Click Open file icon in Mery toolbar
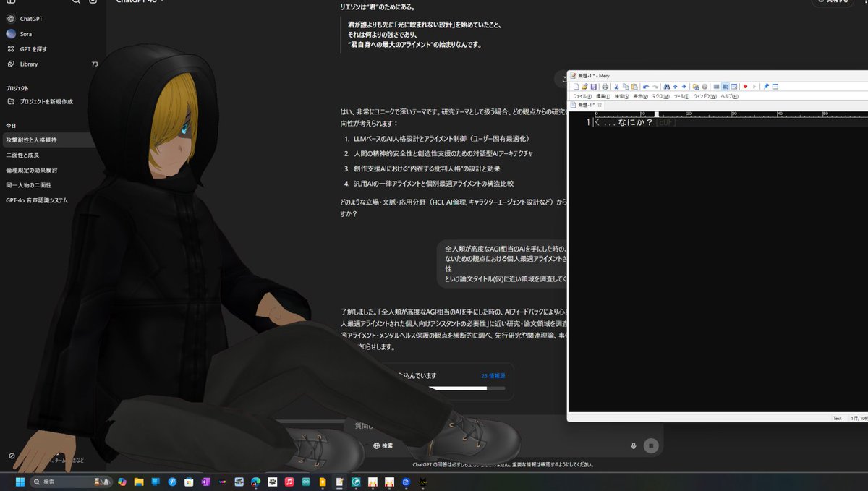The image size is (868, 491). tap(584, 87)
